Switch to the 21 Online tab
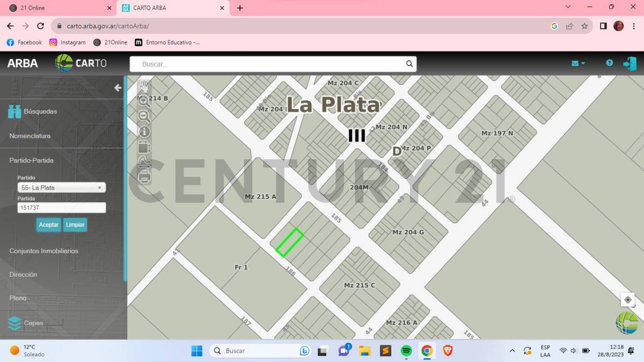 pyautogui.click(x=59, y=8)
